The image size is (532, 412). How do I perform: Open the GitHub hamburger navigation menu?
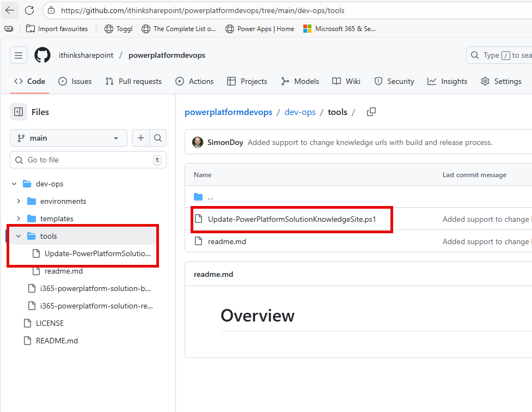pyautogui.click(x=19, y=55)
